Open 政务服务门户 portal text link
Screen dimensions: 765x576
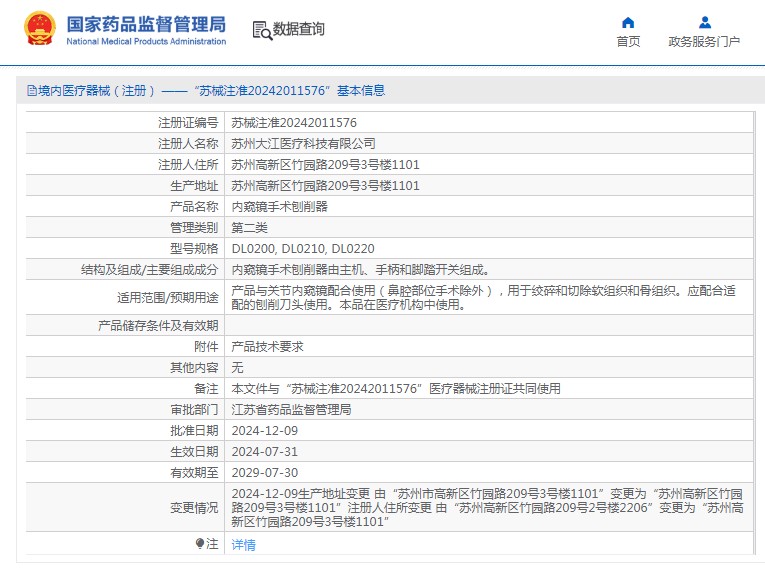704,42
